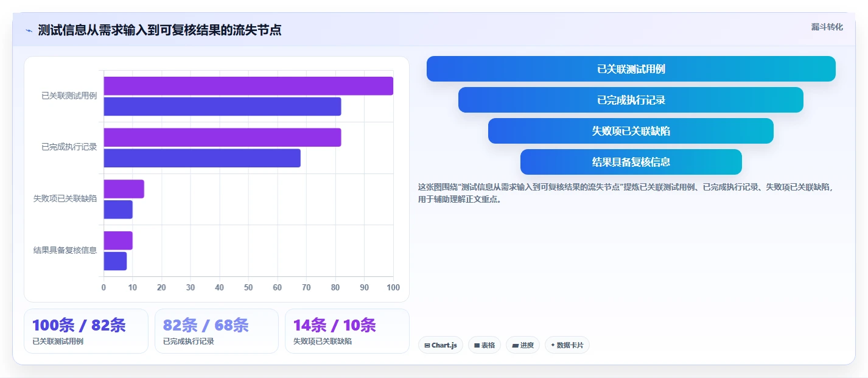Click the x-axis tick label 70

pyautogui.click(x=306, y=287)
